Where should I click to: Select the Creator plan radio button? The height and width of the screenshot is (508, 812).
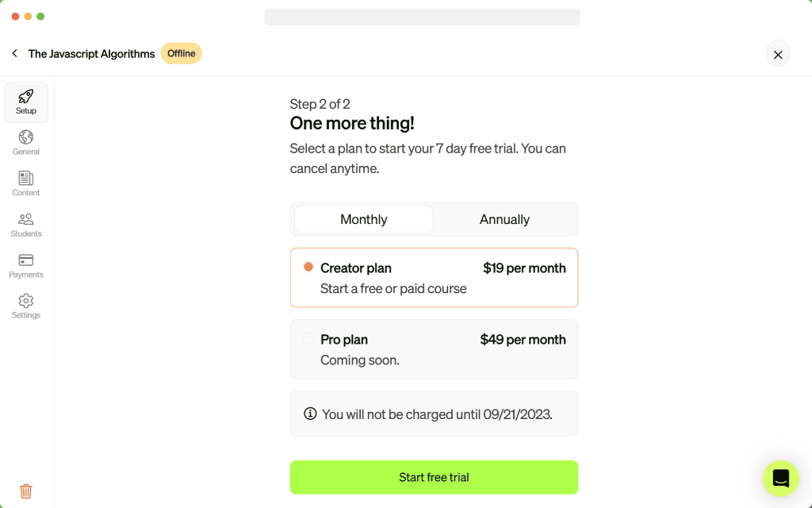click(x=308, y=267)
